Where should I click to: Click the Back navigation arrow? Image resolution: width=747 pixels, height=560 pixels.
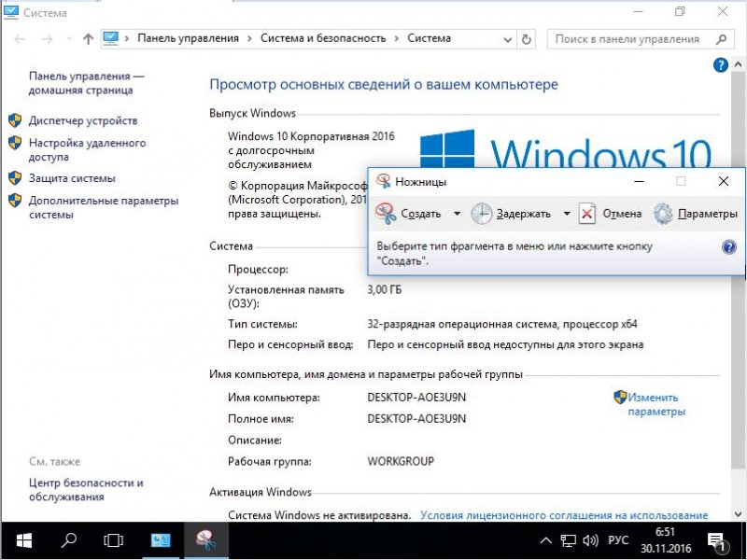click(20, 39)
